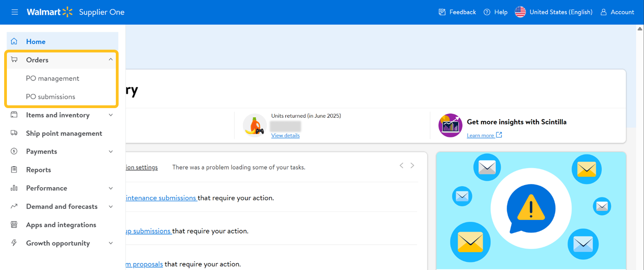644x270 pixels.
Task: Click the Orders cart icon
Action: pos(14,60)
